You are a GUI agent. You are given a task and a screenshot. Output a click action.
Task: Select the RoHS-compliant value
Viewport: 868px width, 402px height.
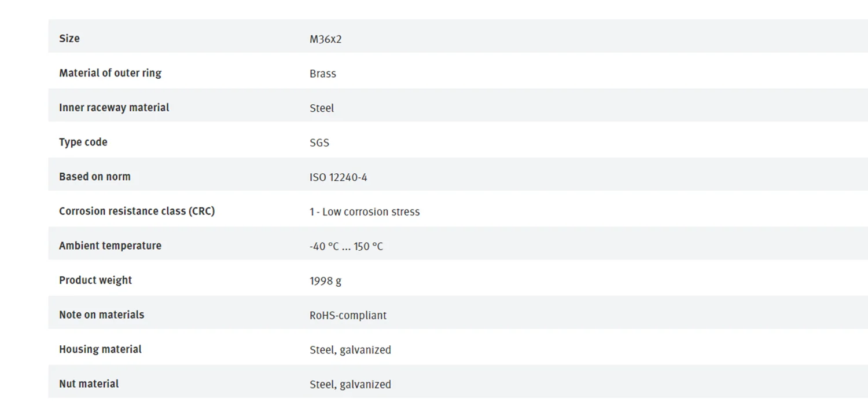(348, 316)
